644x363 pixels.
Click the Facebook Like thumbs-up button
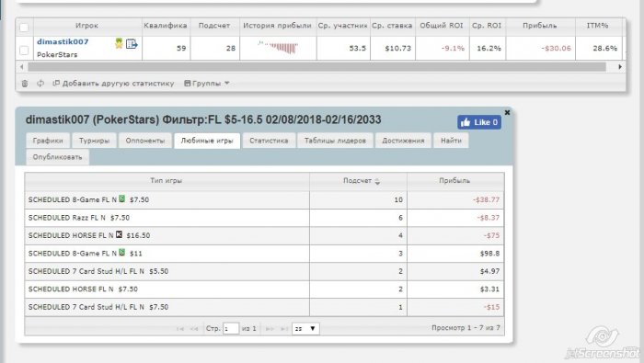click(479, 122)
